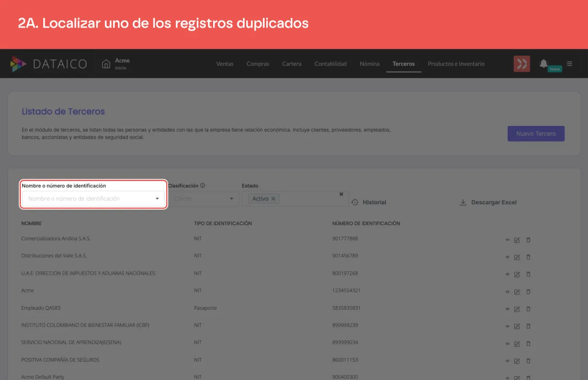588x380 pixels.
Task: Delete the U.A.E. DIRECCION DE IMPUESTOS record
Action: pyautogui.click(x=528, y=274)
